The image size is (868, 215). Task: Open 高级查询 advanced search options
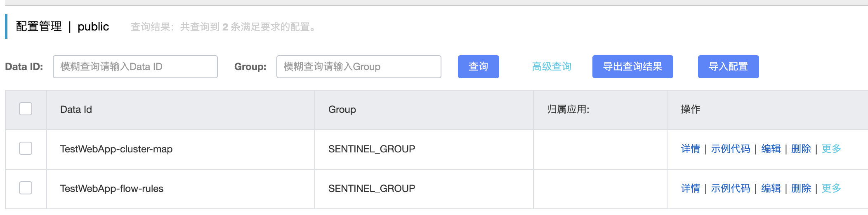[552, 67]
